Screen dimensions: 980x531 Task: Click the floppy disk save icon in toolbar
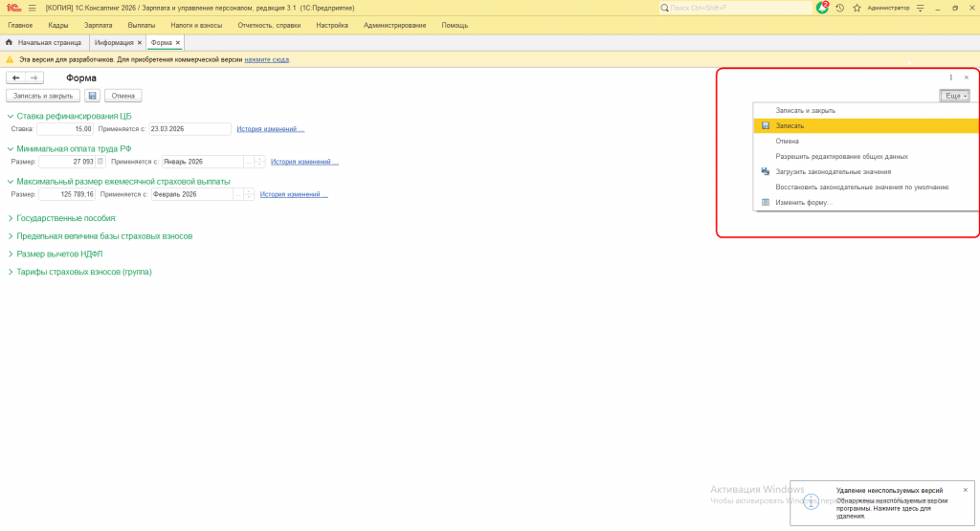tap(93, 96)
